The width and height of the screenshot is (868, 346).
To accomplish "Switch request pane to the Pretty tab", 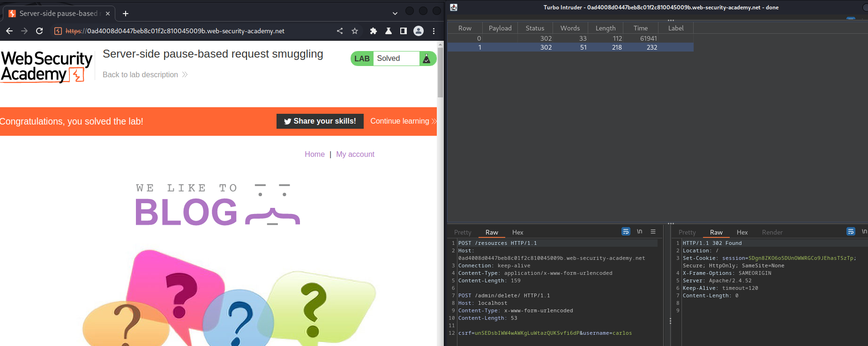I will pyautogui.click(x=463, y=232).
